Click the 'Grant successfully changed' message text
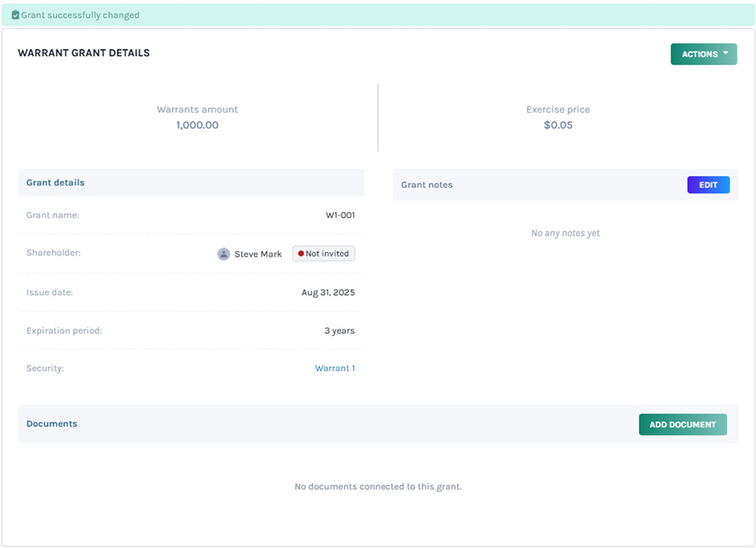756x548 pixels. tap(80, 15)
